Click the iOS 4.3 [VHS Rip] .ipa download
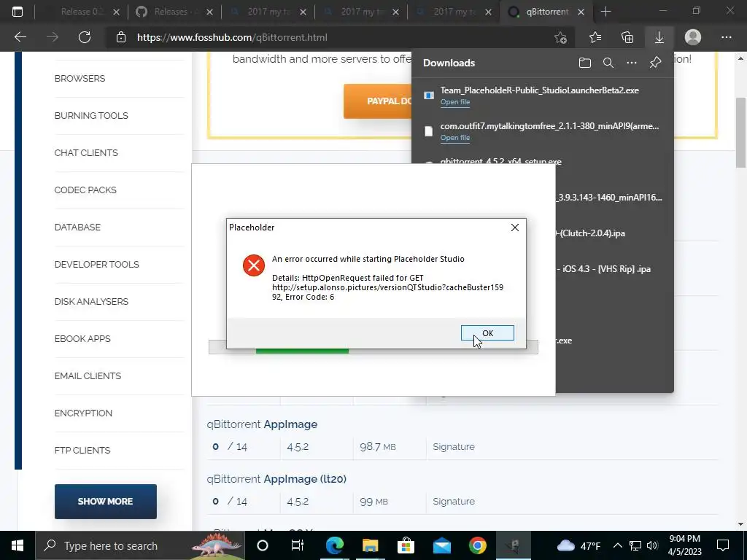 (603, 268)
